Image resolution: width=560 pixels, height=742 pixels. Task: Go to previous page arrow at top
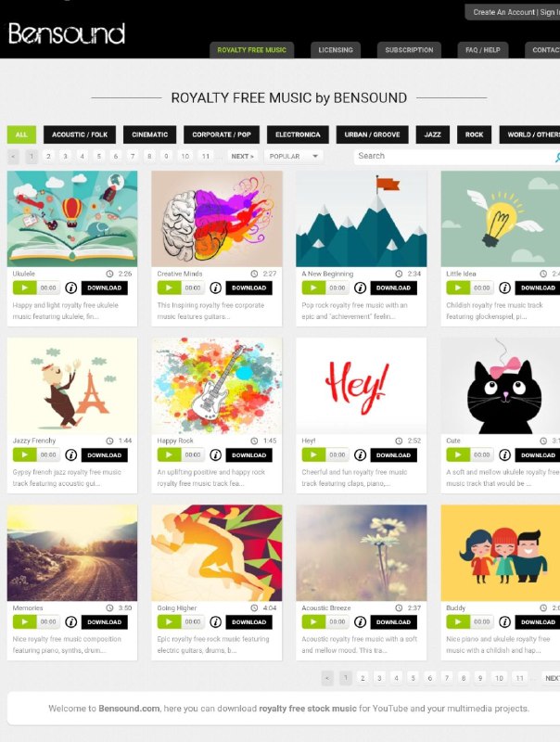13,156
